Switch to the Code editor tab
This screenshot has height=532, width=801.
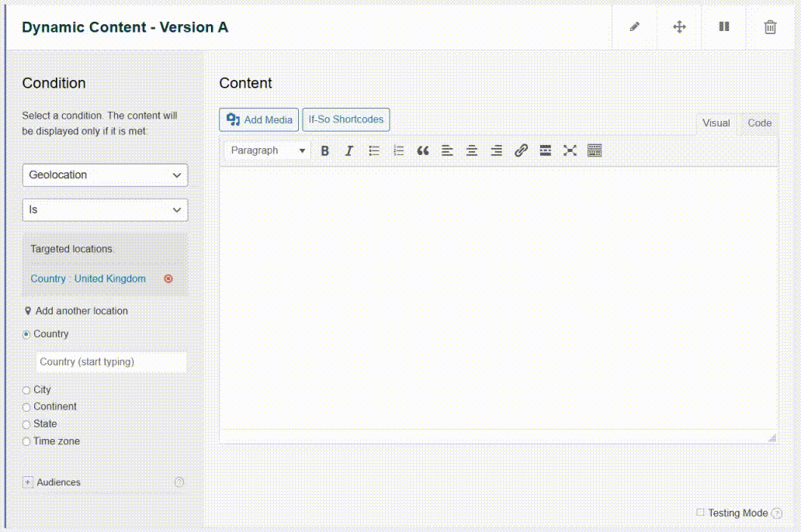pyautogui.click(x=759, y=123)
